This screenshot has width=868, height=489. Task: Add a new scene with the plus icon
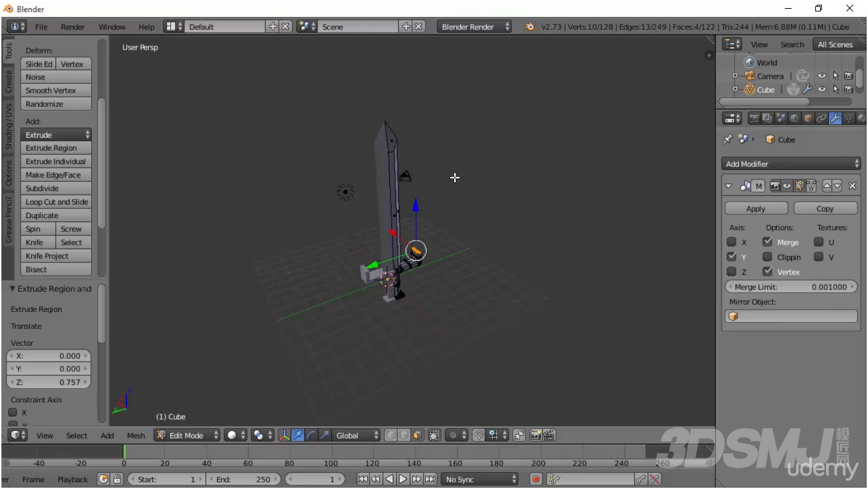406,26
